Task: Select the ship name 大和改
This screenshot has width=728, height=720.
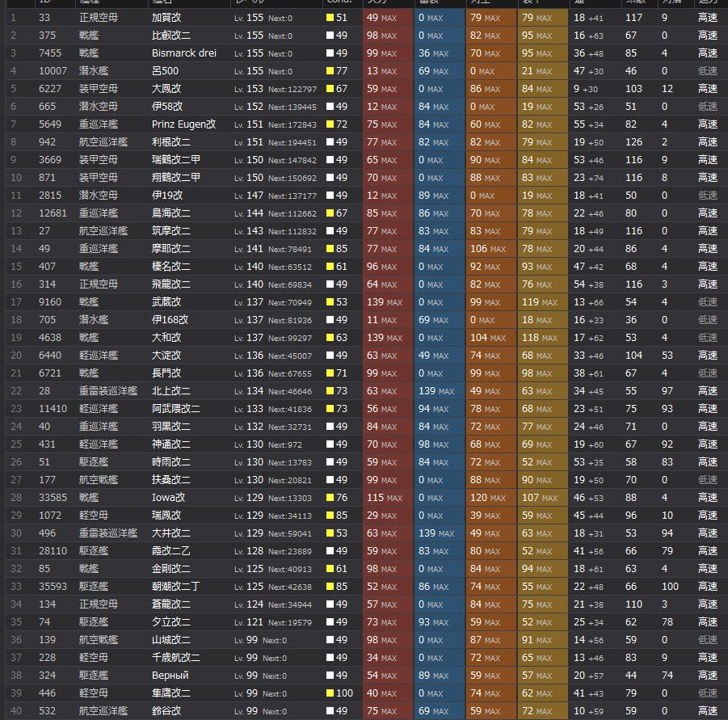Action: [166, 338]
